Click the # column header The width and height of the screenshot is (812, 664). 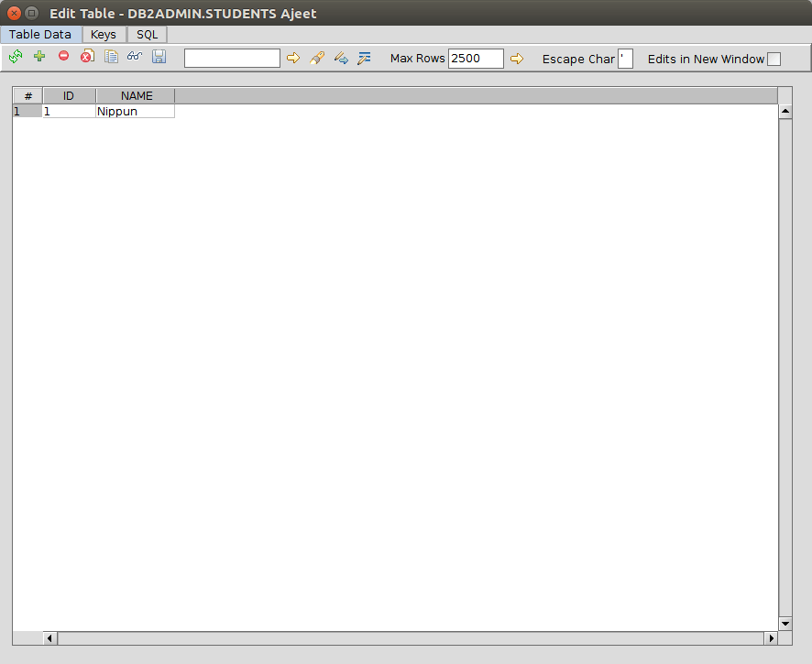pyautogui.click(x=28, y=96)
